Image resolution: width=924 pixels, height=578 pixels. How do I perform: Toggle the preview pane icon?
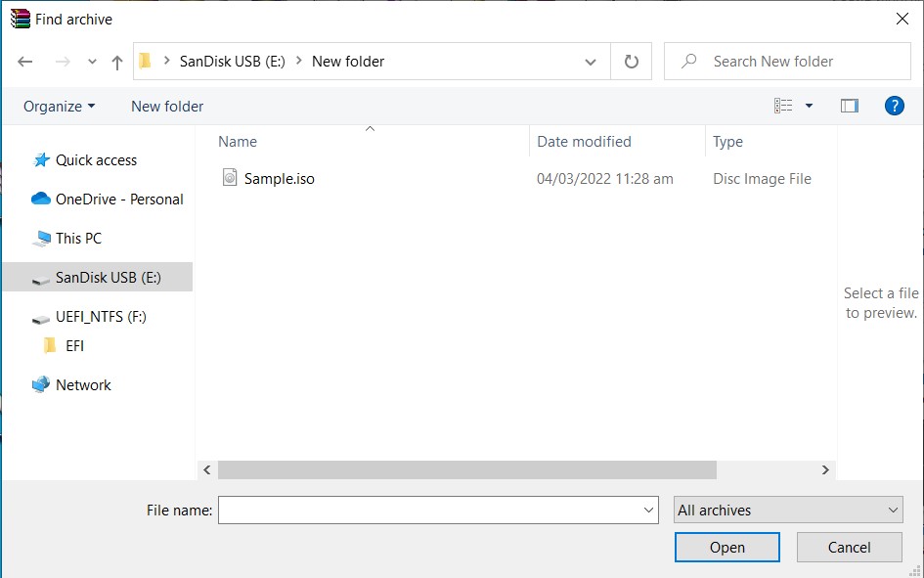tap(849, 106)
